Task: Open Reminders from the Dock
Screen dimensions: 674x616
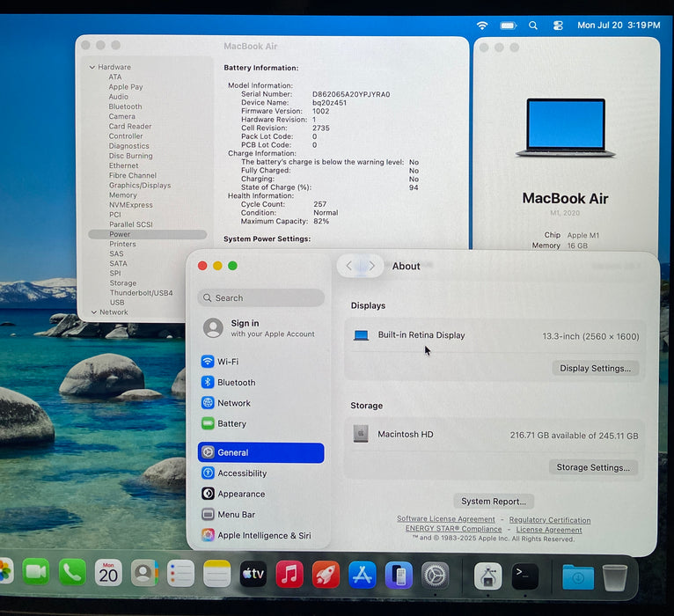Action: click(180, 573)
